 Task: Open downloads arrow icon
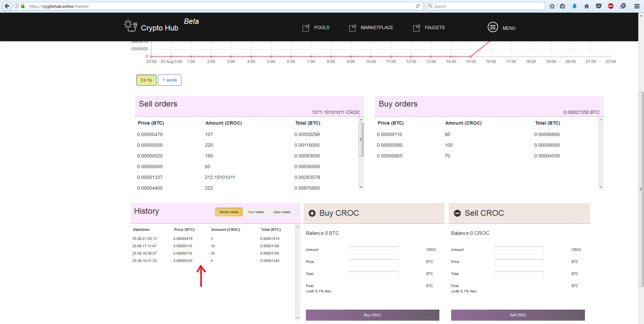pyautogui.click(x=575, y=6)
